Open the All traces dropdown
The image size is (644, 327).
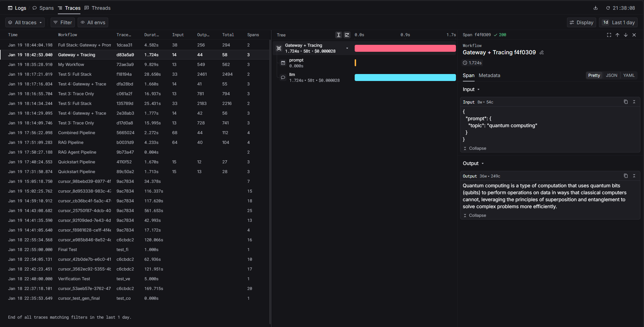tap(25, 23)
